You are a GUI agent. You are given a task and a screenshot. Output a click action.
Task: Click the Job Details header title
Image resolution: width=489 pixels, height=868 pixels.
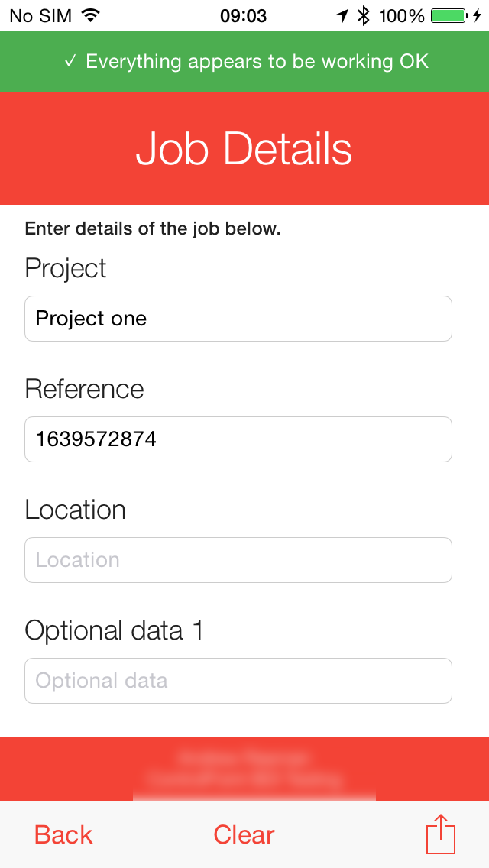244,148
